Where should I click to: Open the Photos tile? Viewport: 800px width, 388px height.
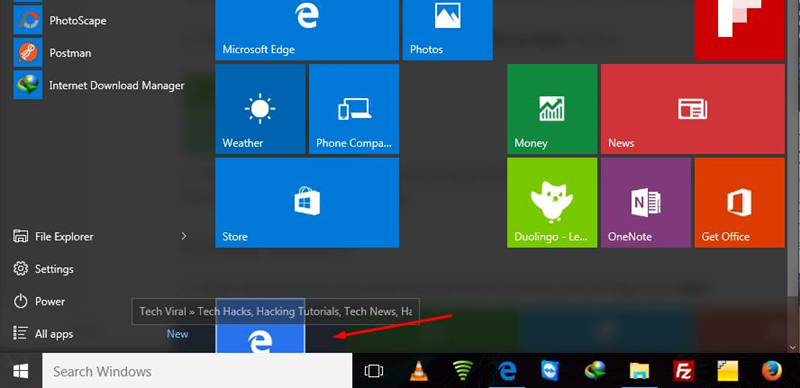click(x=447, y=30)
